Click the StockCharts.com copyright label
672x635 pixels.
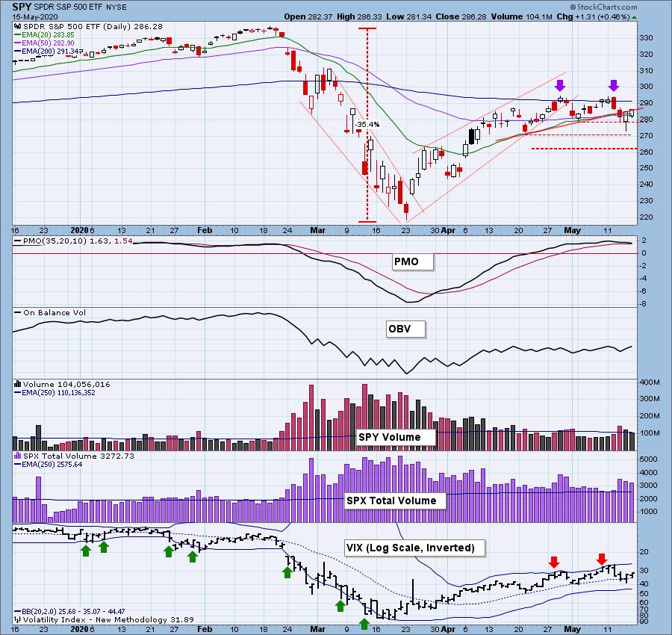coord(603,7)
